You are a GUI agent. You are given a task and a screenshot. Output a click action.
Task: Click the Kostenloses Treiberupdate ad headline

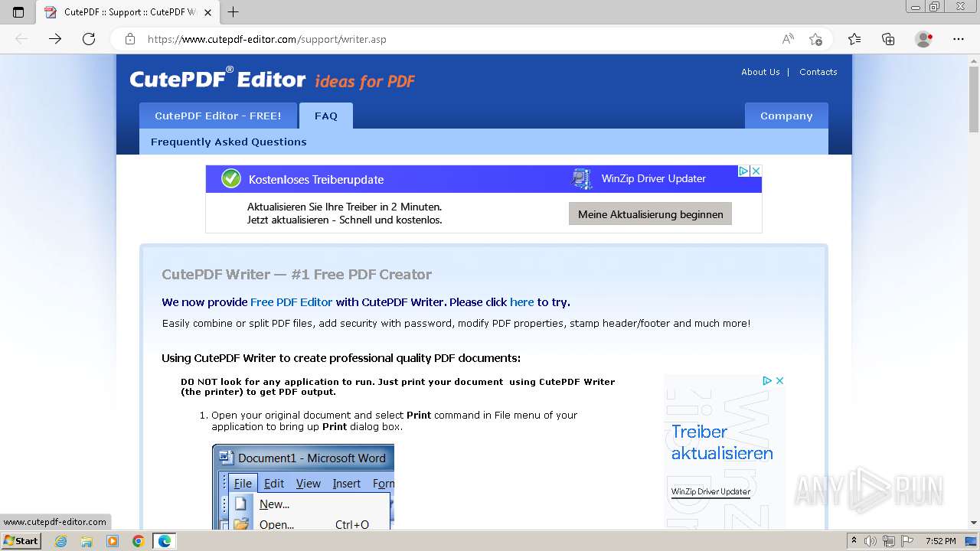point(315,180)
